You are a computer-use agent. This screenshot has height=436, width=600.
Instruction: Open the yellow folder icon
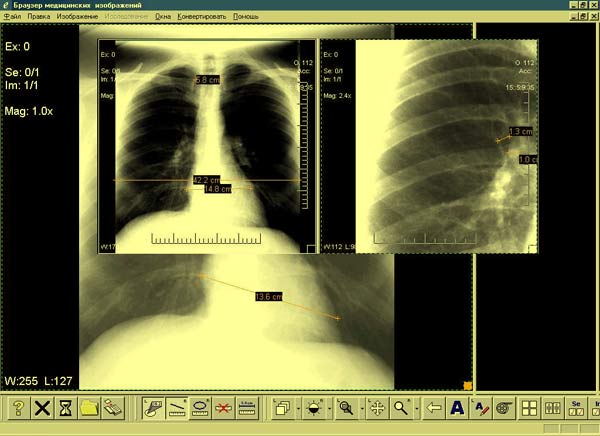(89, 408)
